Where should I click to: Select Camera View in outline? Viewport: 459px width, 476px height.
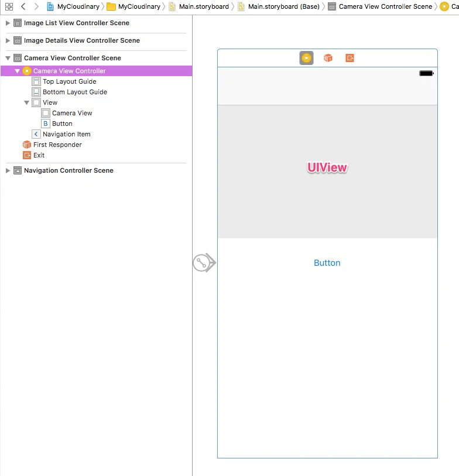pyautogui.click(x=96, y=113)
